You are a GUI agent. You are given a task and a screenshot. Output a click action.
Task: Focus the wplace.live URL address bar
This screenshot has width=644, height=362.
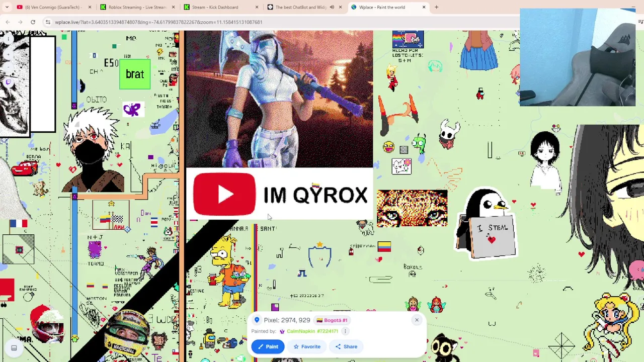click(x=282, y=22)
